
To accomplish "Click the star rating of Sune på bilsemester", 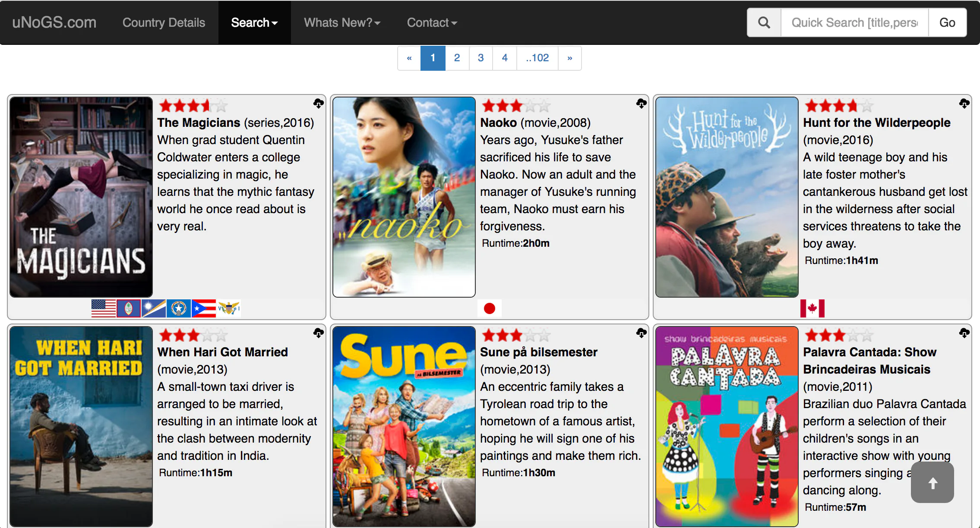I will (516, 335).
